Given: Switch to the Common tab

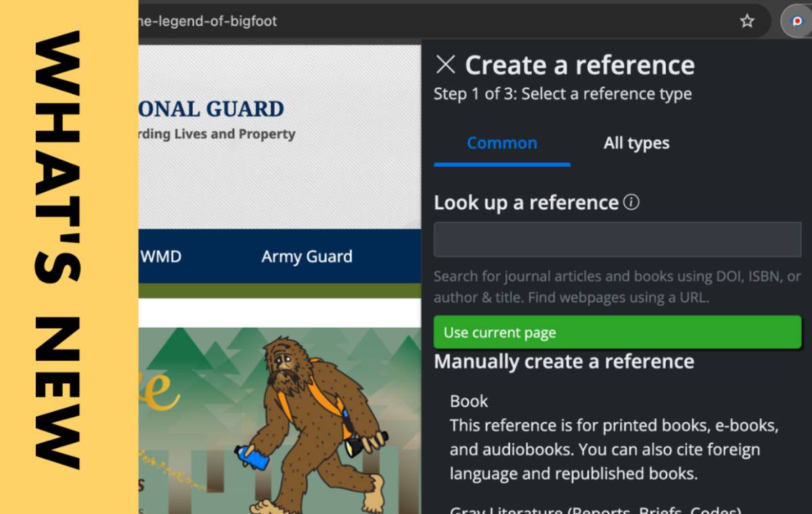Looking at the screenshot, I should pos(502,144).
